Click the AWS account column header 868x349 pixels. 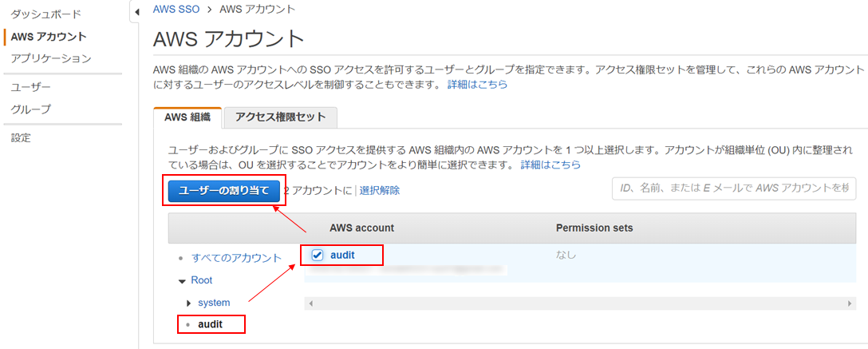pos(361,228)
